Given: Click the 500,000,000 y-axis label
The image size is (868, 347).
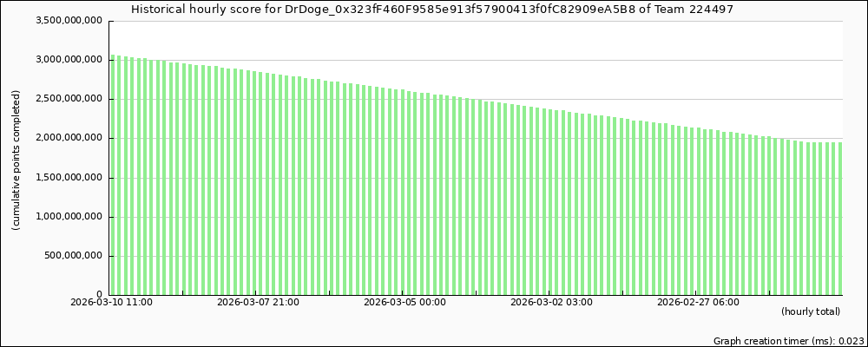Looking at the screenshot, I should coord(71,256).
